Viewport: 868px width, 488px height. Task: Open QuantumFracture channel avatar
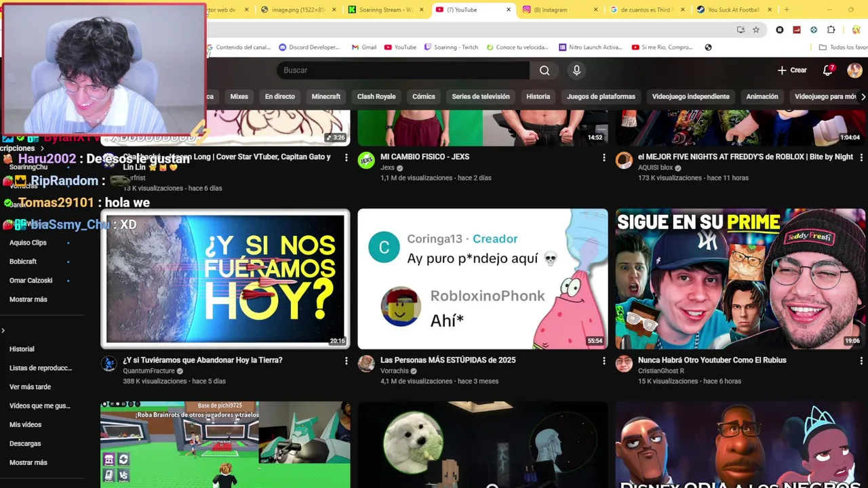(108, 364)
